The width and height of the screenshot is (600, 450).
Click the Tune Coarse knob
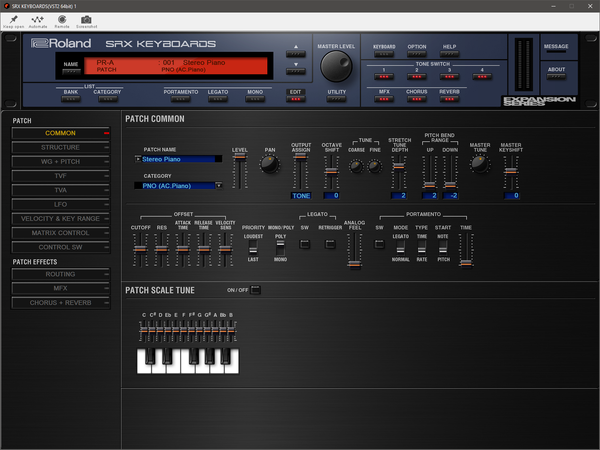click(356, 166)
